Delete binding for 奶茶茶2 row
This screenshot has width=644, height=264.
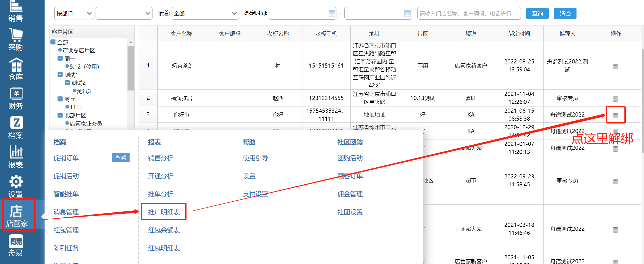[615, 67]
